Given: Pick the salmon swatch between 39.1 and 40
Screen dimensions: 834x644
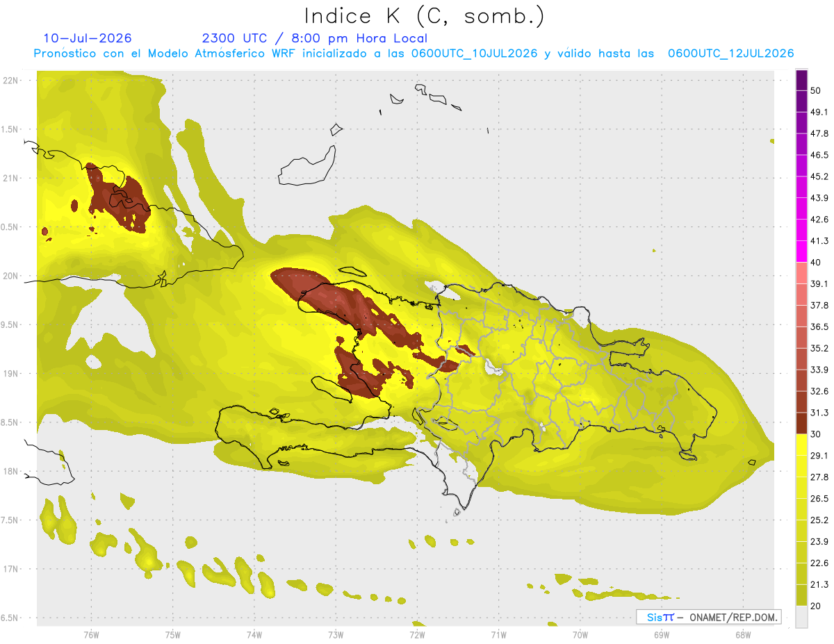Looking at the screenshot, I should 802,273.
